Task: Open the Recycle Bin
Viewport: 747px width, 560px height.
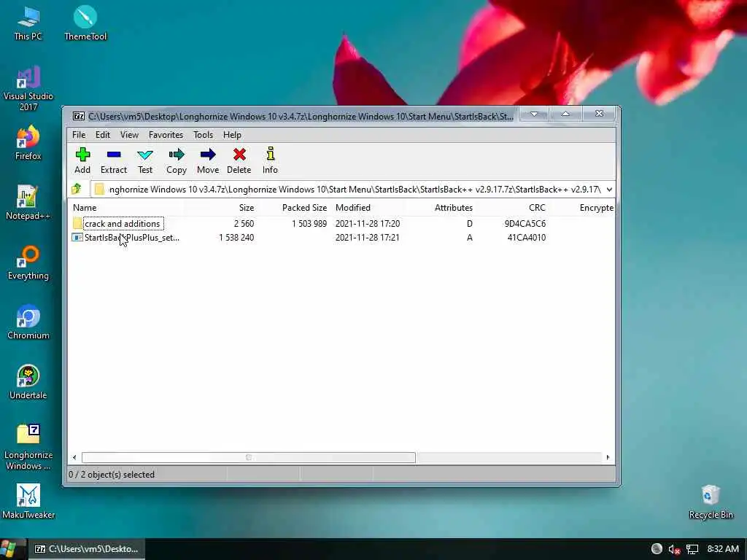Action: pyautogui.click(x=711, y=502)
